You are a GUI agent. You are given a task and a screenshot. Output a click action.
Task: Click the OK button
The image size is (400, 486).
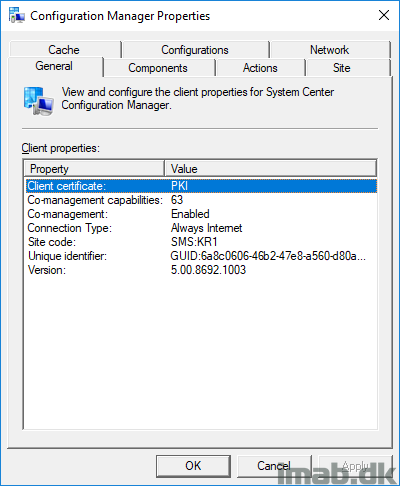[193, 466]
